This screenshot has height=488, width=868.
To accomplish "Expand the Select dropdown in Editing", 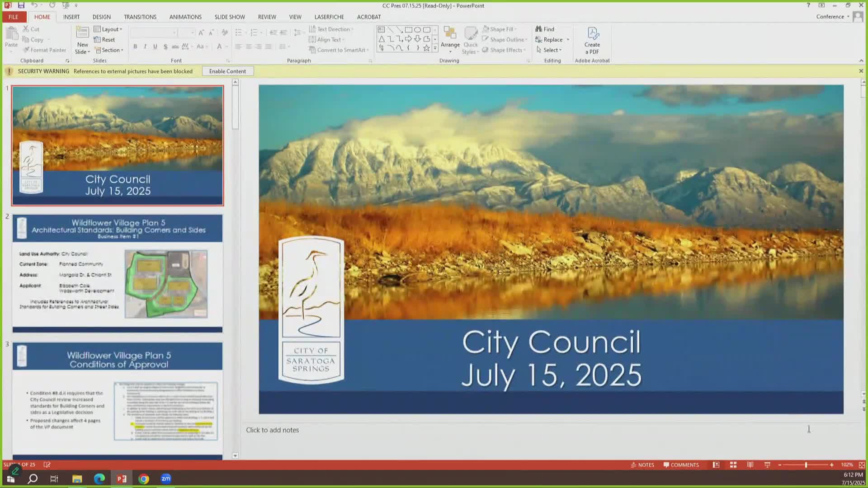I will coord(549,50).
